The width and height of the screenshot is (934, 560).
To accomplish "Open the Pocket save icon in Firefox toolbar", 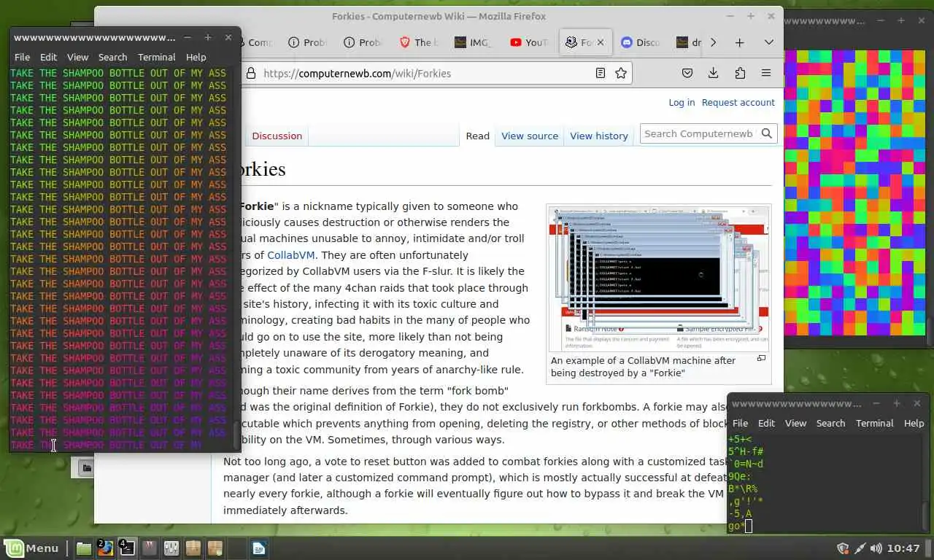I will [x=687, y=73].
